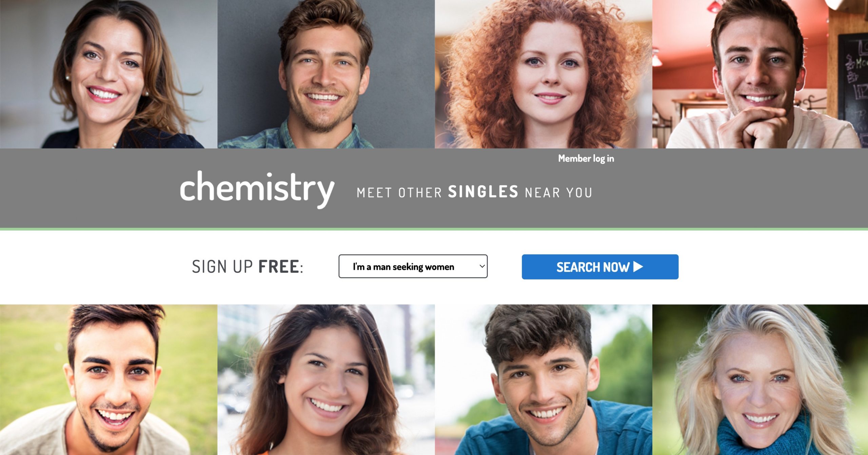Click the chemistry logo
This screenshot has height=455, width=868.
pos(257,189)
